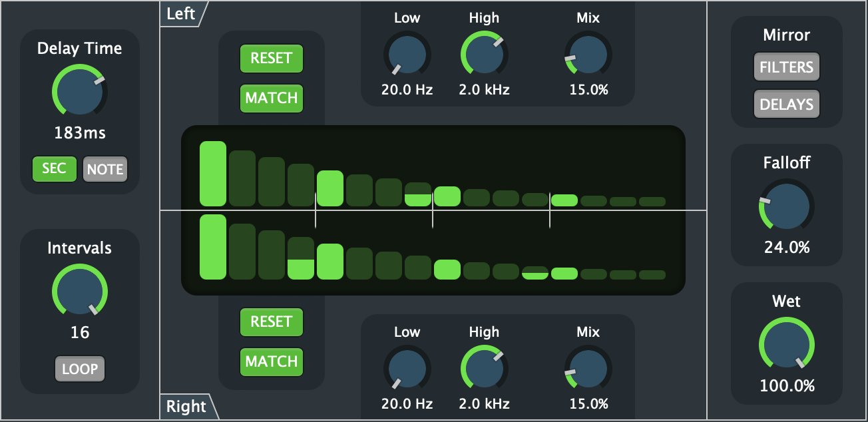Click the Delay Time knob

(x=80, y=92)
